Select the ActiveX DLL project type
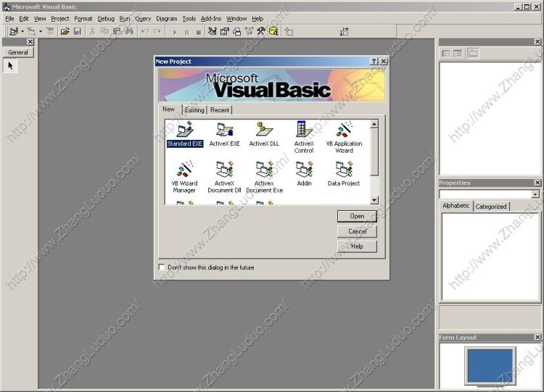 (264, 134)
